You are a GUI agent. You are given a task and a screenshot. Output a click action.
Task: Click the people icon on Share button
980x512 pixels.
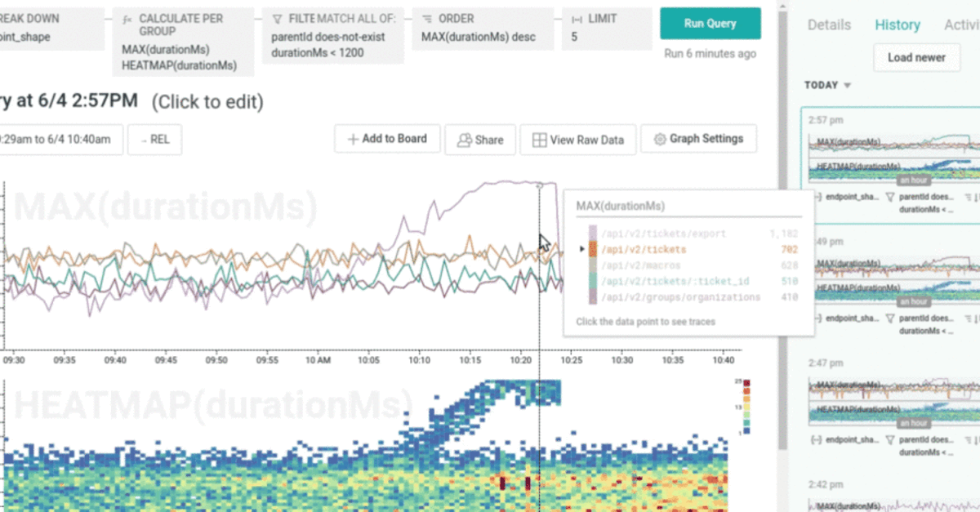(x=464, y=140)
